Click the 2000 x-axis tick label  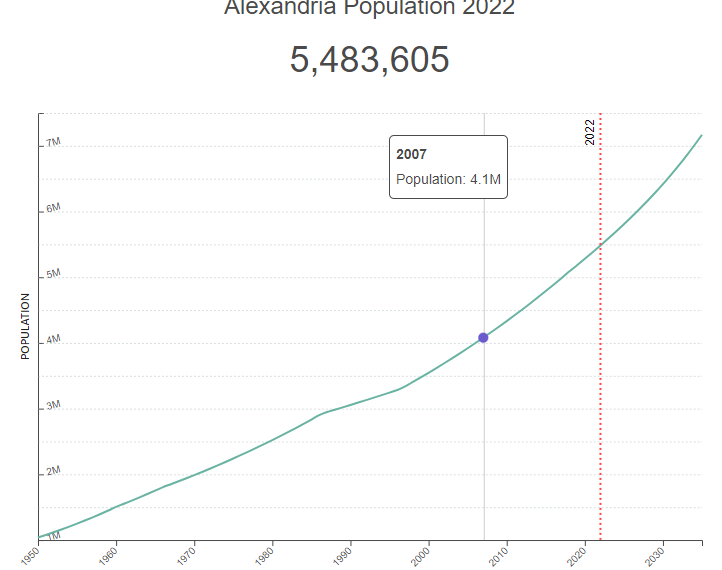pyautogui.click(x=421, y=555)
